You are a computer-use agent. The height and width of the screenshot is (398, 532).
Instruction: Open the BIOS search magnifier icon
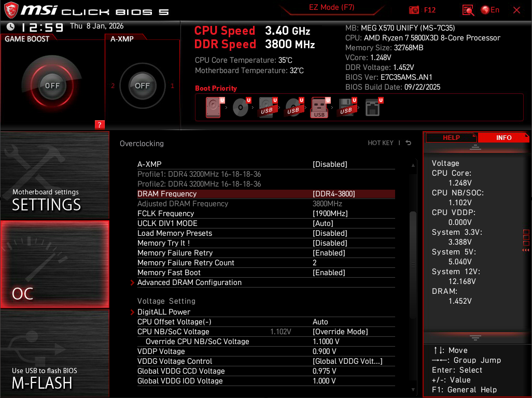[x=468, y=10]
